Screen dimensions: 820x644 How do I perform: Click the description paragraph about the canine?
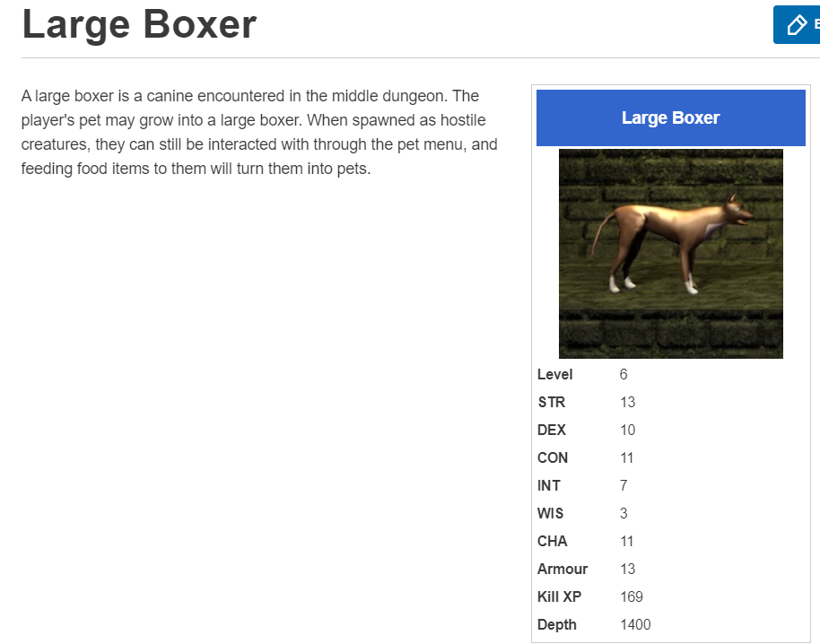(260, 132)
